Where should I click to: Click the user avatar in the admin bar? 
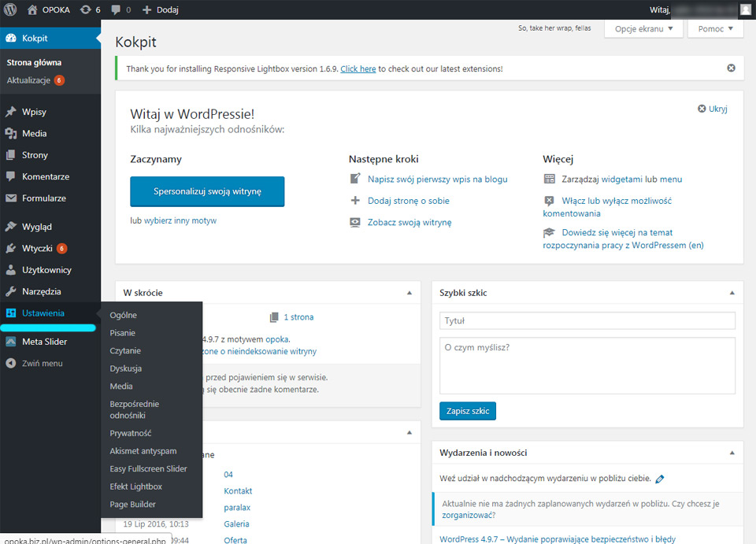[746, 9]
